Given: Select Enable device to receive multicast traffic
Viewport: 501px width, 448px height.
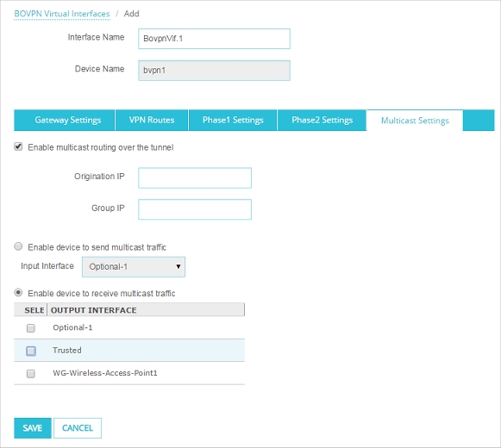Looking at the screenshot, I should click(18, 293).
